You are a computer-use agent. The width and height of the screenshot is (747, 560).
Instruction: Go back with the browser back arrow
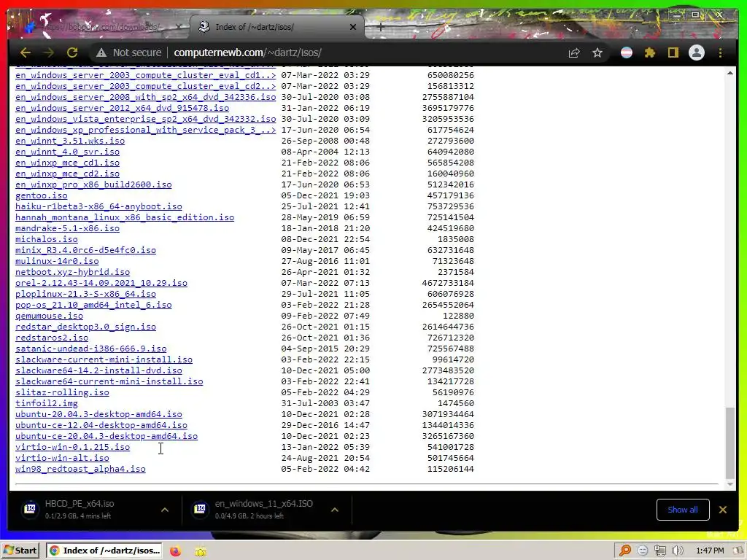26,52
